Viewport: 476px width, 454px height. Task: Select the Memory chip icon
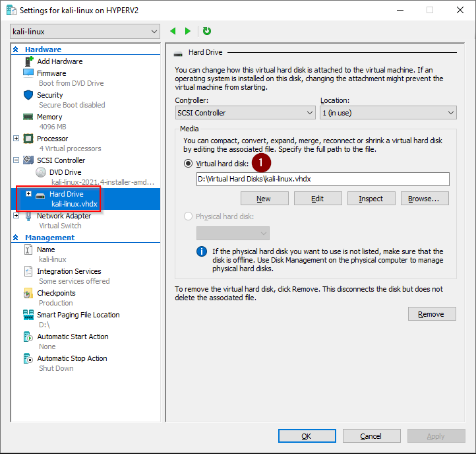pyautogui.click(x=28, y=117)
